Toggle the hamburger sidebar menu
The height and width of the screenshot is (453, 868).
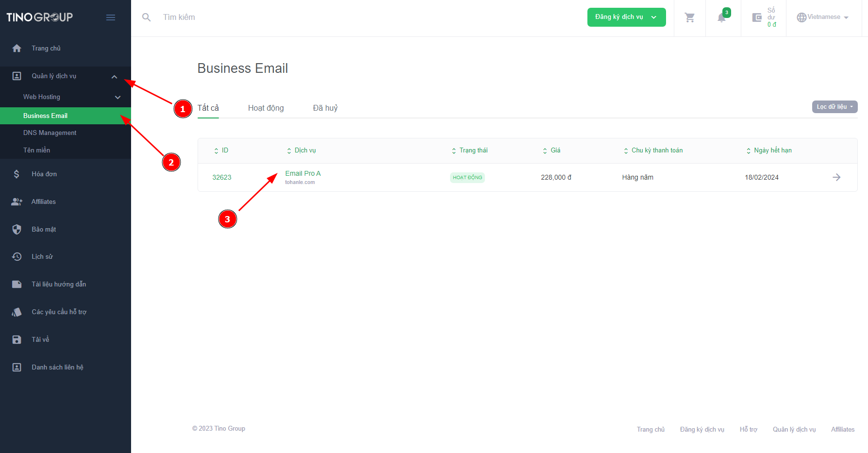click(x=111, y=17)
